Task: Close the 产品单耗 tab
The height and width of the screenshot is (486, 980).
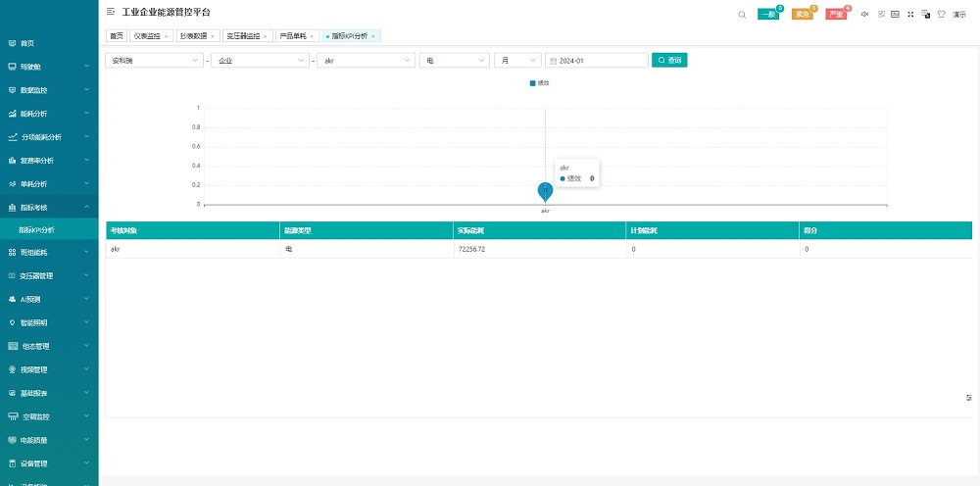Action: click(x=312, y=35)
